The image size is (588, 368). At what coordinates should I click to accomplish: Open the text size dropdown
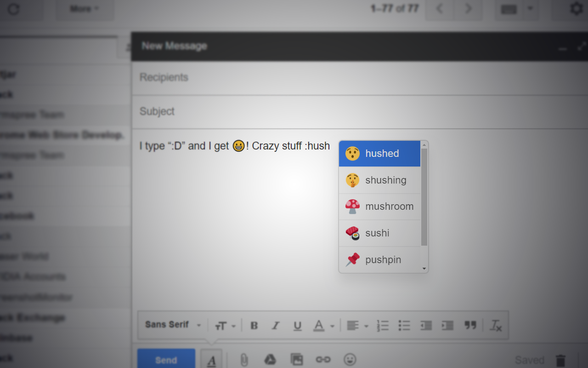coord(225,326)
